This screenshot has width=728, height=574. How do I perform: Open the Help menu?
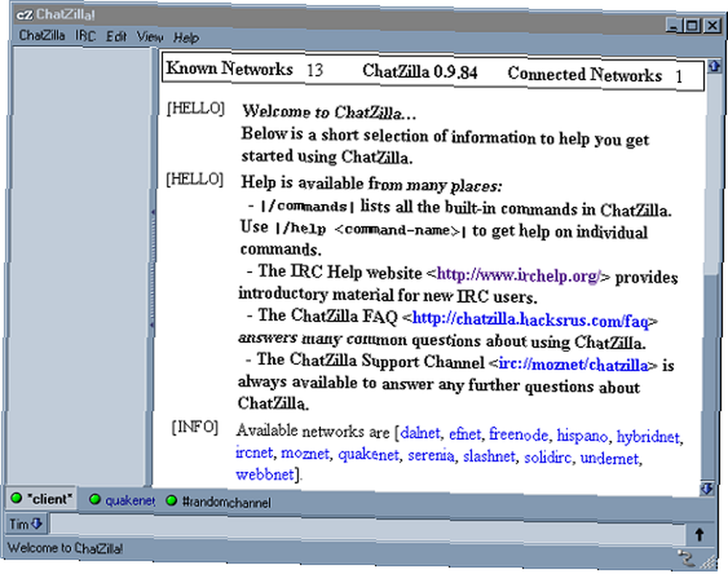click(186, 37)
